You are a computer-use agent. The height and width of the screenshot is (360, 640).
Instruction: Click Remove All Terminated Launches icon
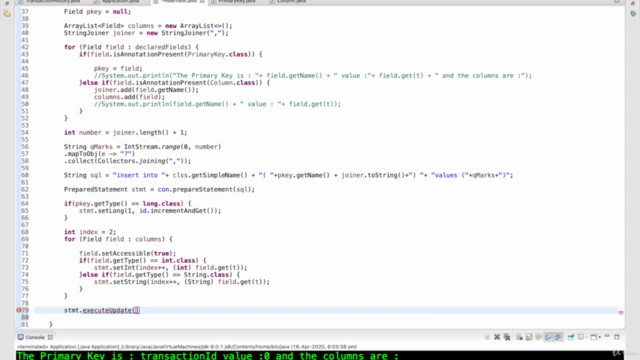click(507, 337)
